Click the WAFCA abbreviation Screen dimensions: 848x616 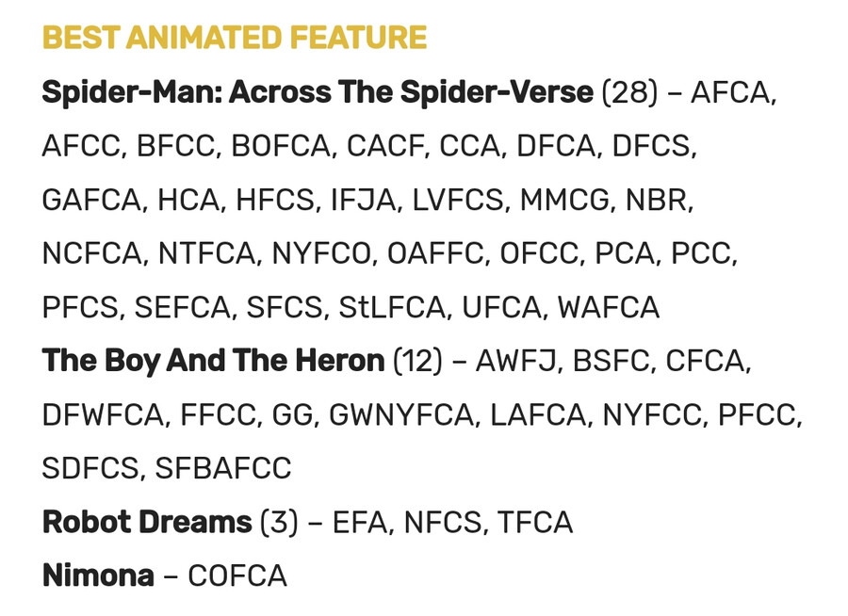tap(608, 307)
